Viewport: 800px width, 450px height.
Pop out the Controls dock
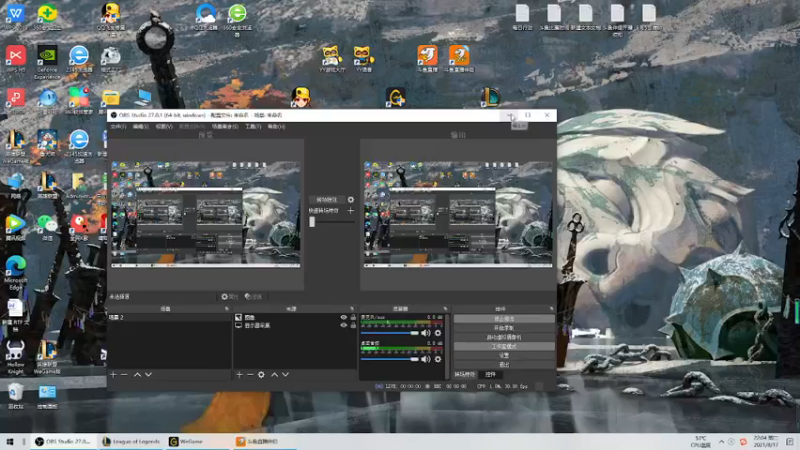pyautogui.click(x=552, y=309)
